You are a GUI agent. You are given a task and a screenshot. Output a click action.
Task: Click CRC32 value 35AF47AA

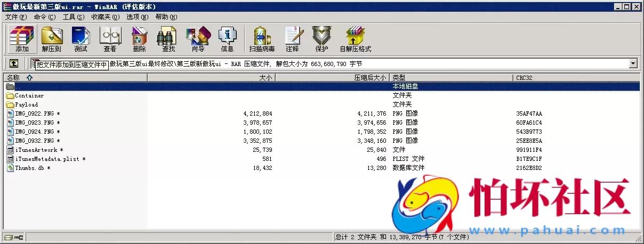pyautogui.click(x=529, y=113)
